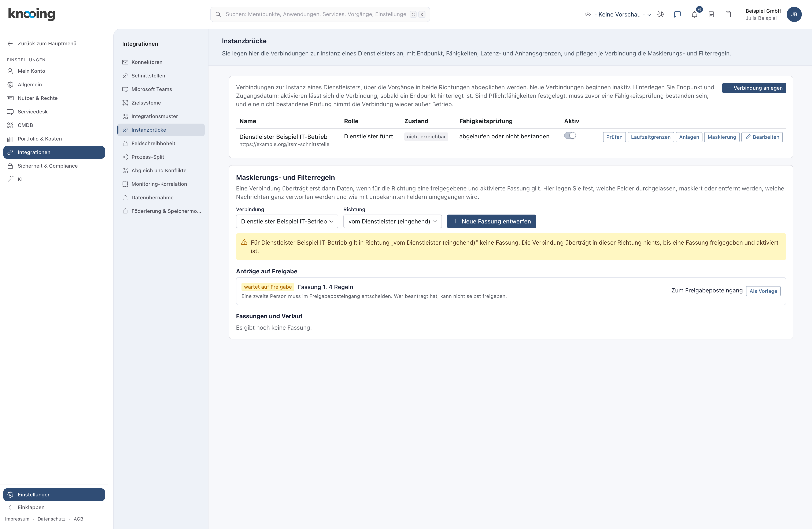Viewport: 812px width, 529px height.
Task: Open Nutzer & Rechte settings
Action: (x=54, y=98)
